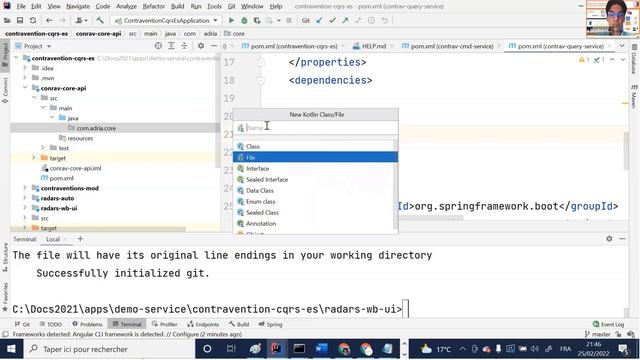This screenshot has height=360, width=640.
Task: Open the Spring tool window
Action: [x=271, y=324]
